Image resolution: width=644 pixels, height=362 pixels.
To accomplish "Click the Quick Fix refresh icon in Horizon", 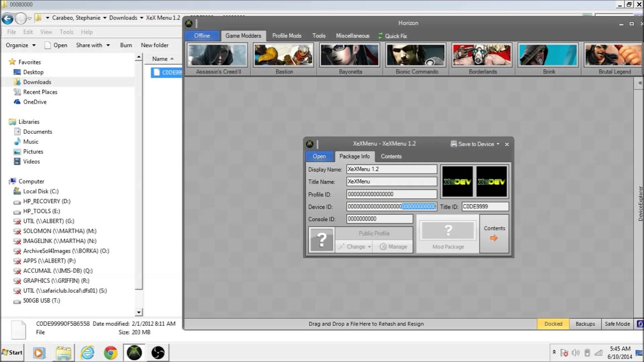I will pos(380,36).
